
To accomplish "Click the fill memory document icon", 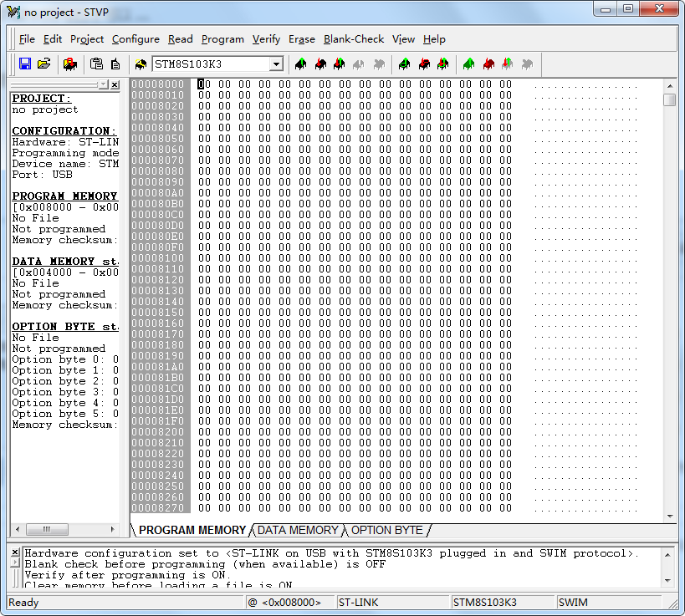I will pos(115,64).
